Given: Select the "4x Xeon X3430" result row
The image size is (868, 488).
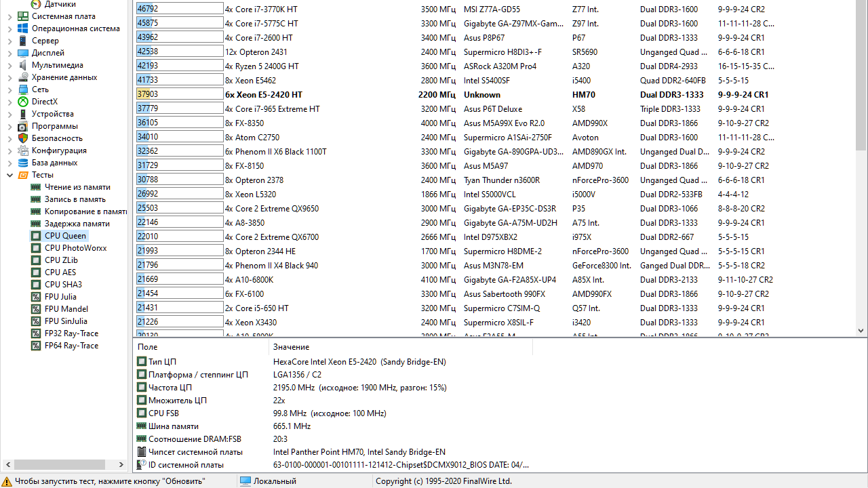Looking at the screenshot, I should click(494, 323).
